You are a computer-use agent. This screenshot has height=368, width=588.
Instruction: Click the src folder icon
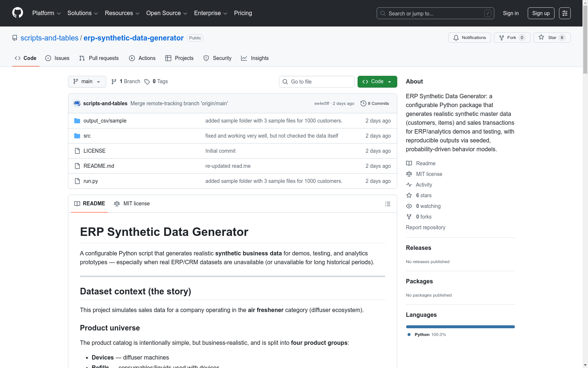[x=77, y=136]
